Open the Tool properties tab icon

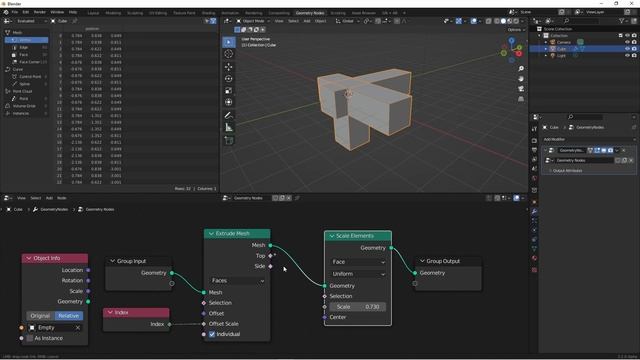tap(534, 129)
